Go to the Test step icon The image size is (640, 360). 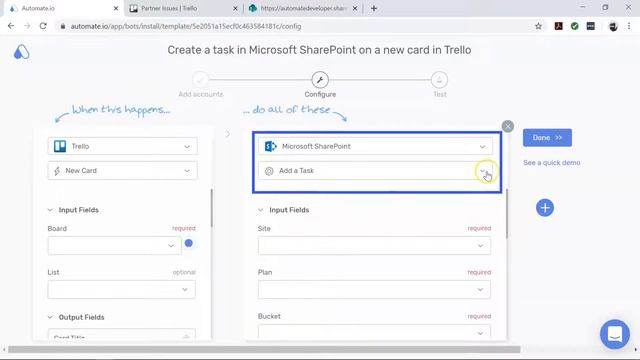click(439, 80)
